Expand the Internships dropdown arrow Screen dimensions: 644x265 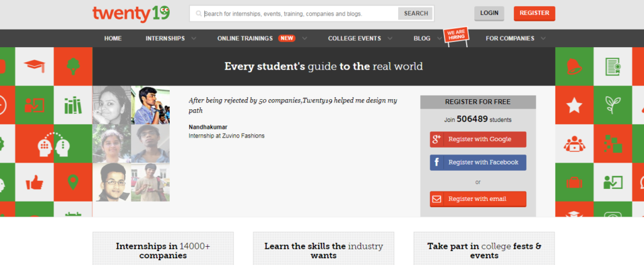pyautogui.click(x=194, y=38)
